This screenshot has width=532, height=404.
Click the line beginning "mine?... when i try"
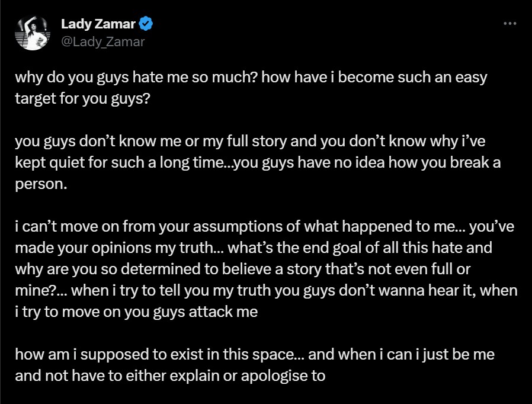pos(266,291)
